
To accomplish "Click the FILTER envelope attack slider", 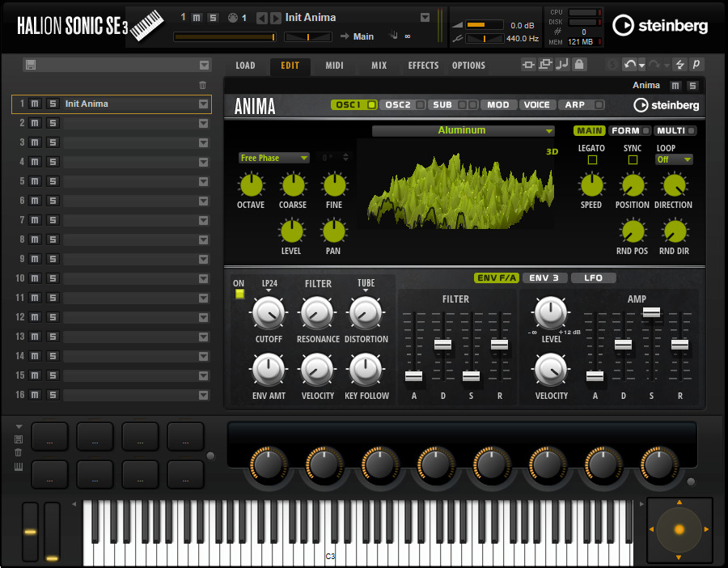I will [413, 375].
